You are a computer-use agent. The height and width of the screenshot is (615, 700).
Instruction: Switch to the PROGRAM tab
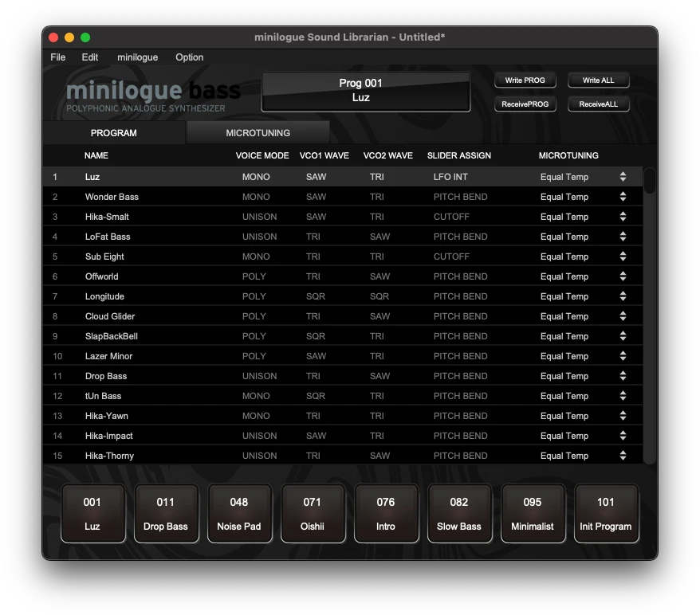[114, 133]
